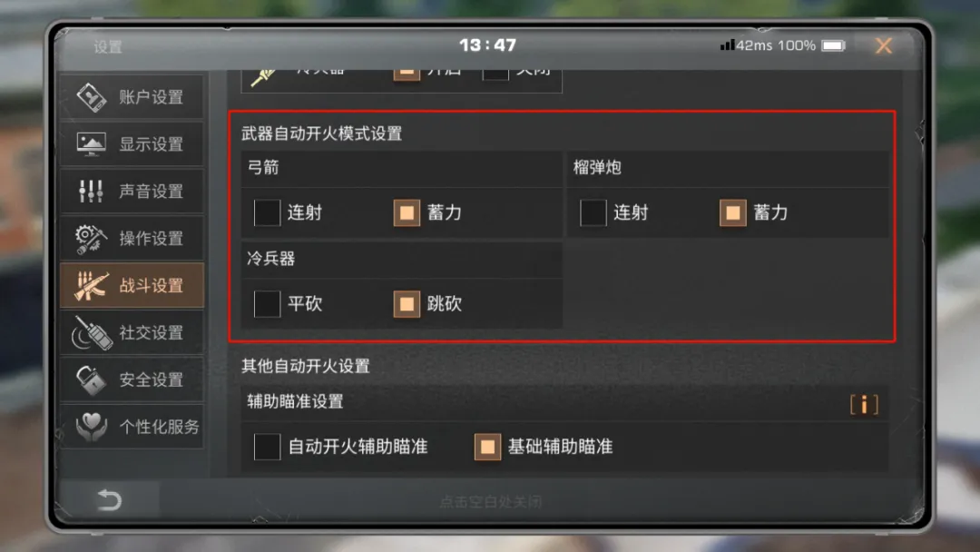Screen dimensions: 980x552
Task: Click the social settings walkie-talkie icon
Action: pyautogui.click(x=92, y=332)
